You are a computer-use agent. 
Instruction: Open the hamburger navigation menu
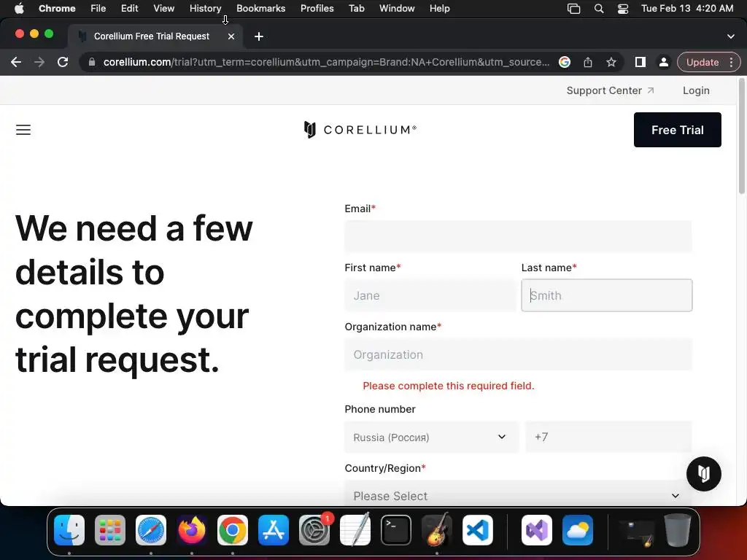pyautogui.click(x=23, y=130)
